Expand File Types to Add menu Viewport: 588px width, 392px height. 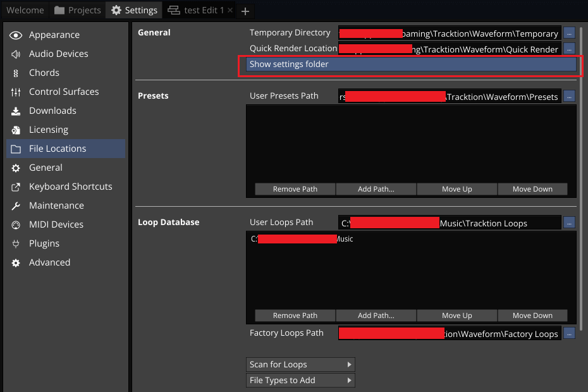click(x=300, y=381)
